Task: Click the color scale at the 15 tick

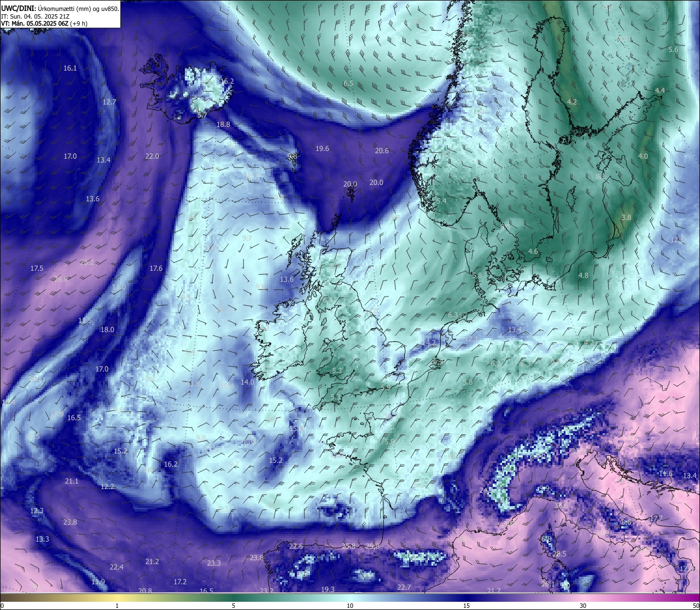Action: click(466, 606)
